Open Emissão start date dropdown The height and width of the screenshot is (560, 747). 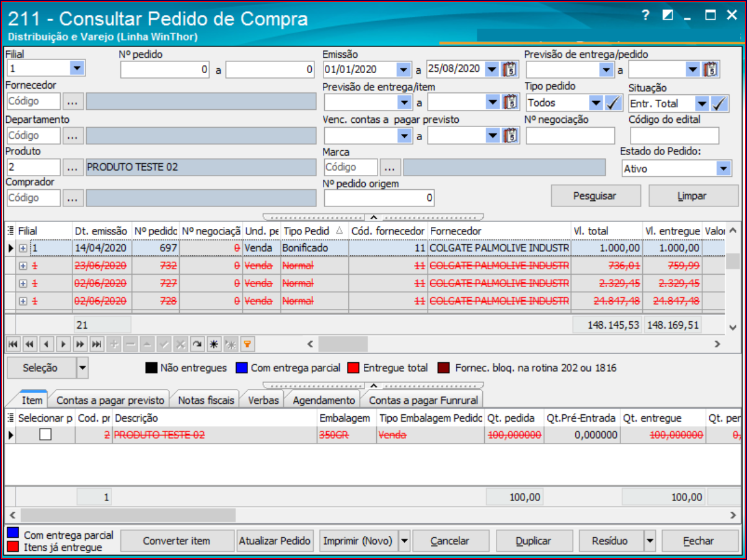click(x=404, y=69)
